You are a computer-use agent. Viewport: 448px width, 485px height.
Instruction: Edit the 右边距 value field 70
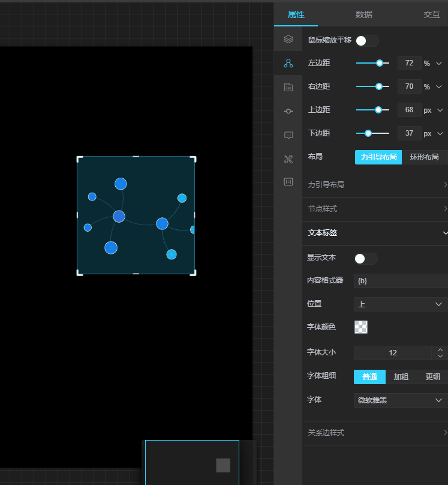[x=409, y=86]
